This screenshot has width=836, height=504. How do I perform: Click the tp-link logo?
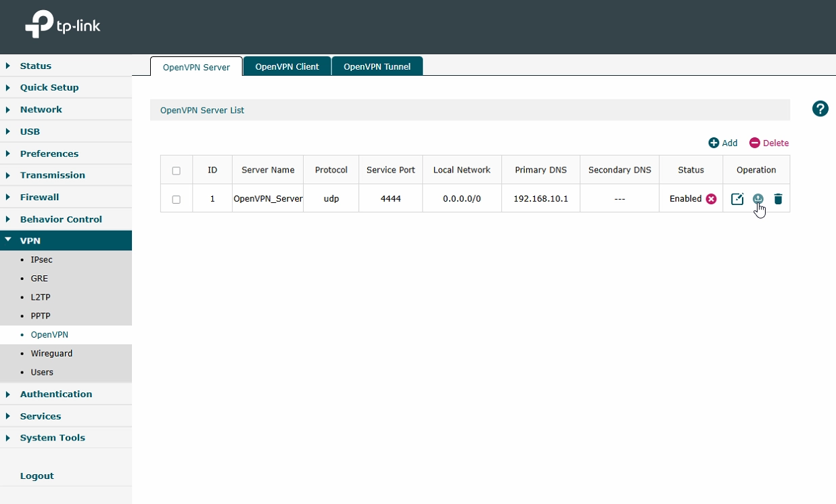(63, 26)
